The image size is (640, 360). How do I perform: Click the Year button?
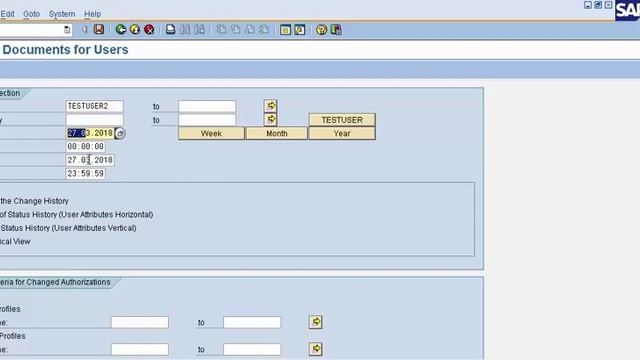coord(342,133)
